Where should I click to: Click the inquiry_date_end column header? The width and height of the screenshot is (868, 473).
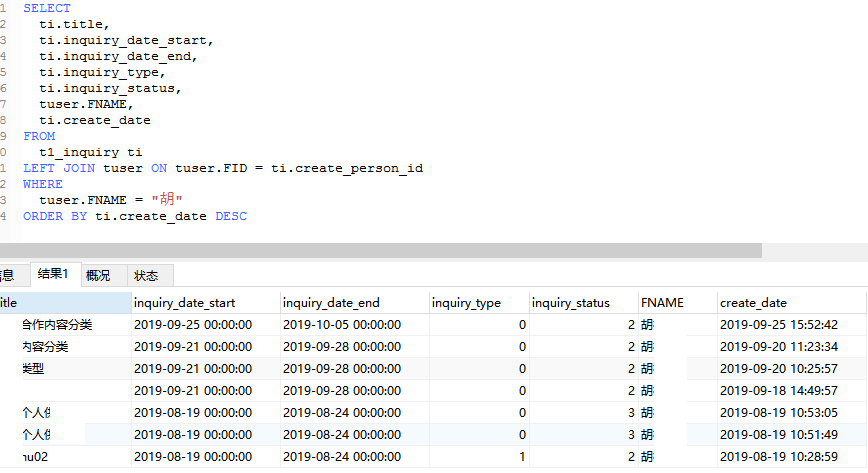click(355, 303)
